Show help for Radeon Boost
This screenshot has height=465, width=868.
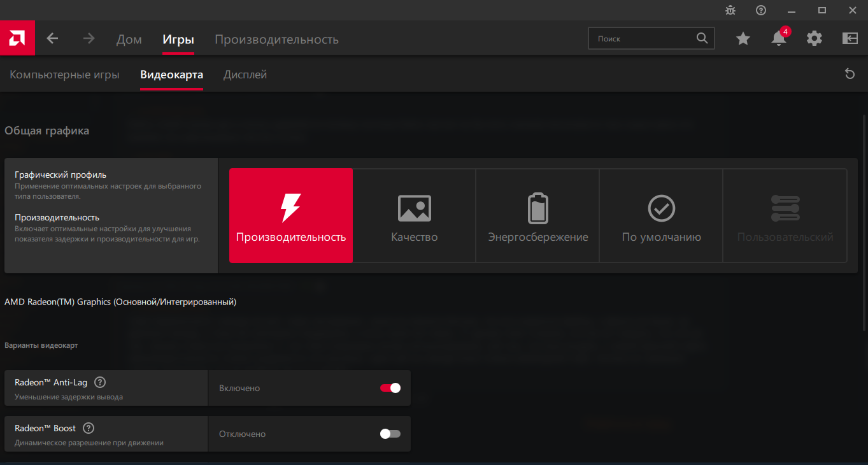click(x=89, y=428)
